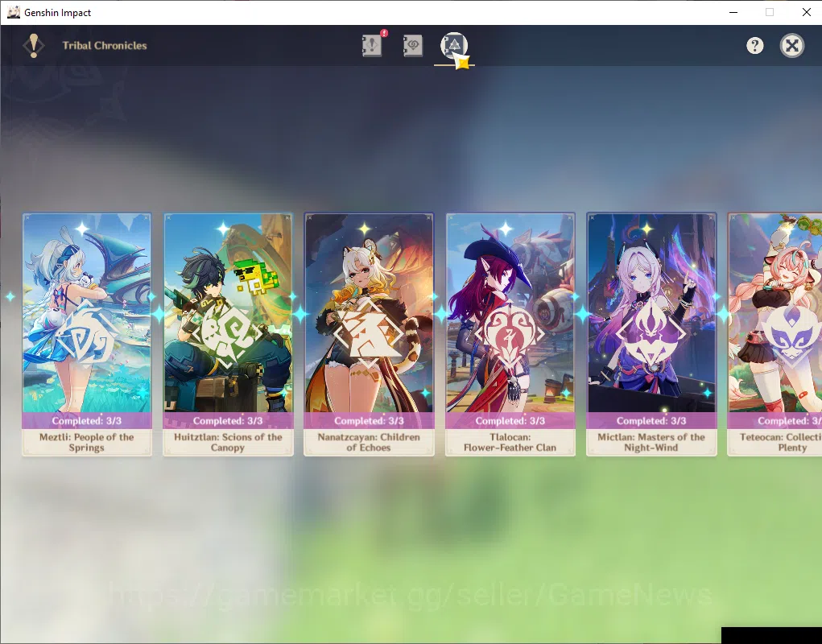Open the Tlalocan: Flower-Feather Clan card
822x644 pixels.
pyautogui.click(x=510, y=334)
